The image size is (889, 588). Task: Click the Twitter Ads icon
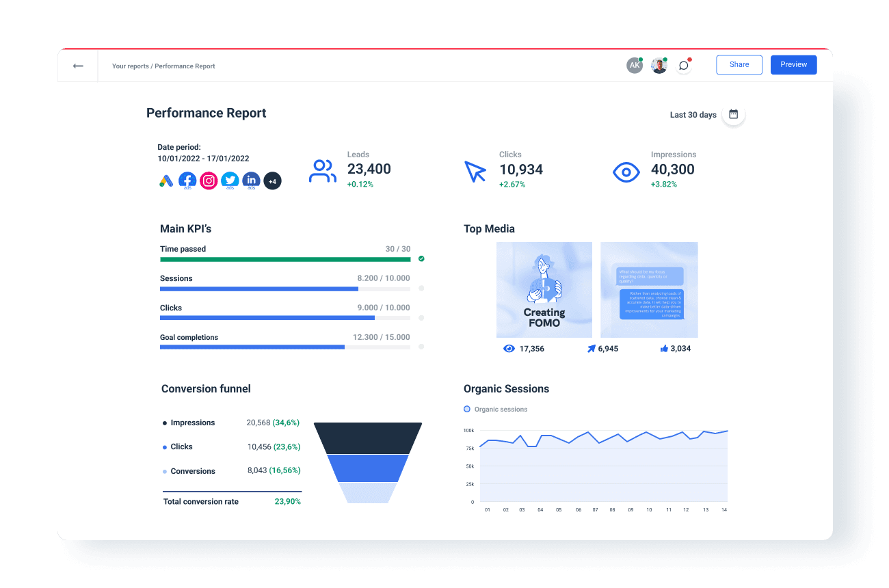230,180
